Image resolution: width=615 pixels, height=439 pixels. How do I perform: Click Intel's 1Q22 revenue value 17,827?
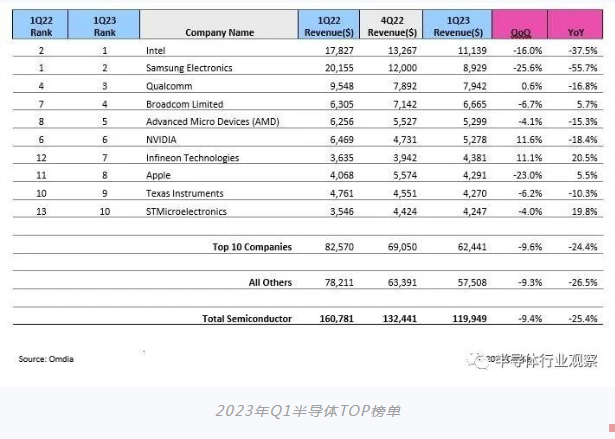pyautogui.click(x=339, y=51)
